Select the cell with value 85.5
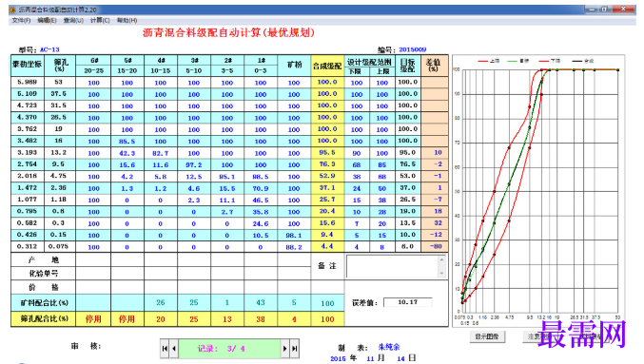The width and height of the screenshot is (644, 364). (127, 142)
